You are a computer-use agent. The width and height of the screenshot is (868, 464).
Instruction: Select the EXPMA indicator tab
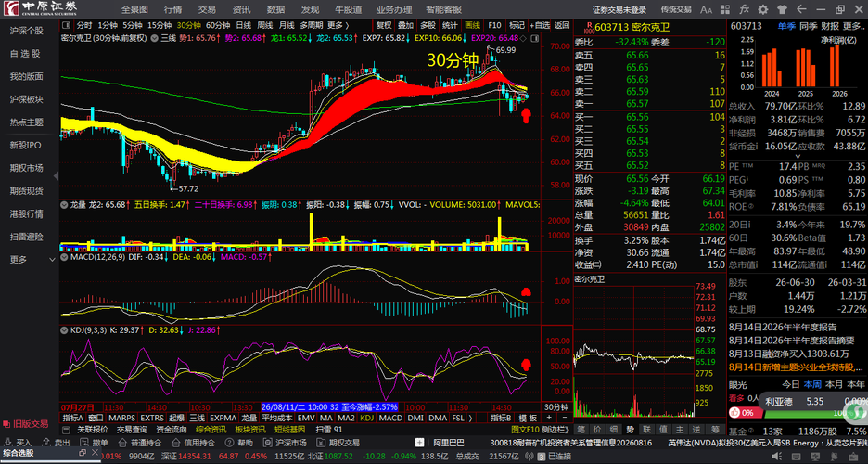pos(223,418)
